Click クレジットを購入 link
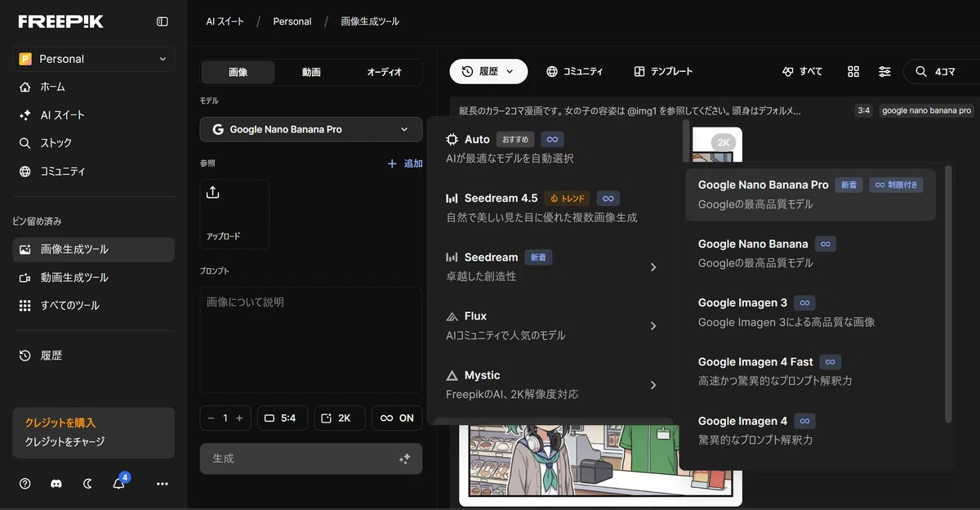Screen dimensions: 980x510 (60, 423)
